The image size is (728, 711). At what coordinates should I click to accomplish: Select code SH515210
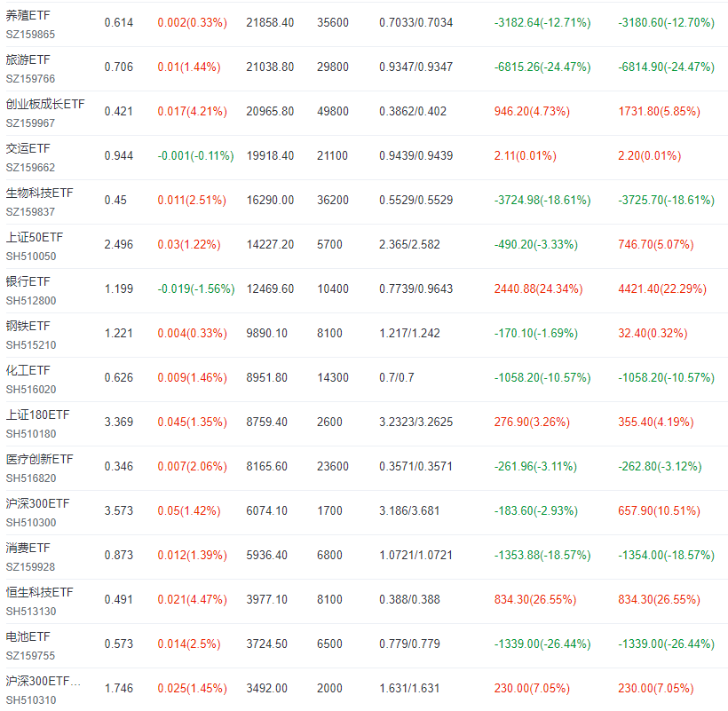31,345
